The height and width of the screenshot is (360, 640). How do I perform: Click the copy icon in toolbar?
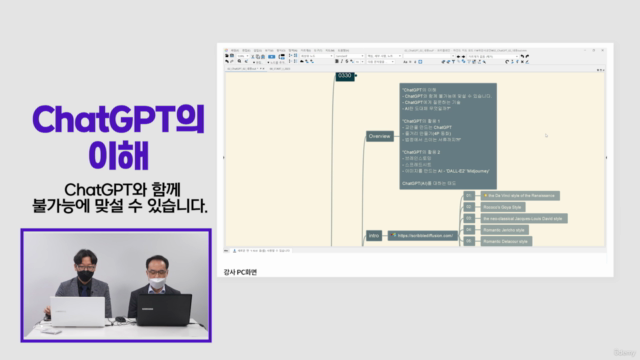coord(258,56)
